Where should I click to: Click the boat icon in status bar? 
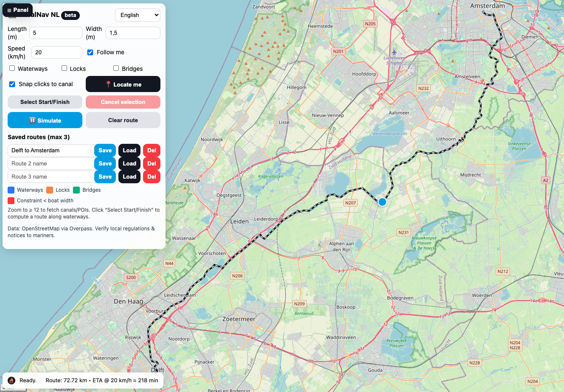(11, 380)
